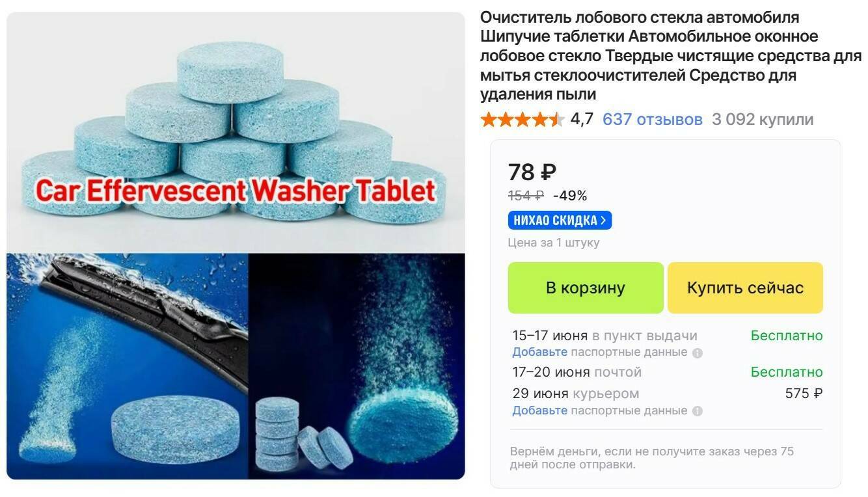Add item with В корзину button
This screenshot has width=868, height=497.
(x=586, y=288)
